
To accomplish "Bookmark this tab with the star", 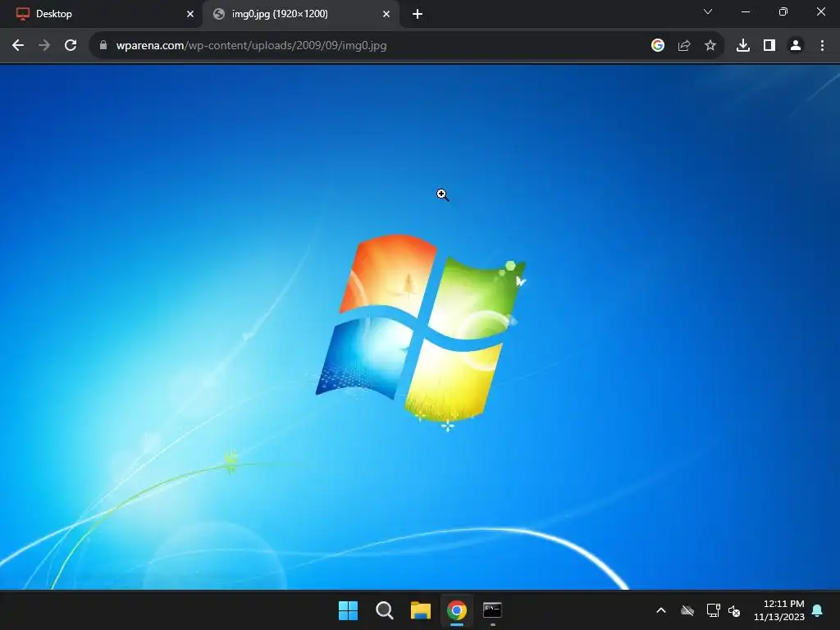I will click(710, 46).
